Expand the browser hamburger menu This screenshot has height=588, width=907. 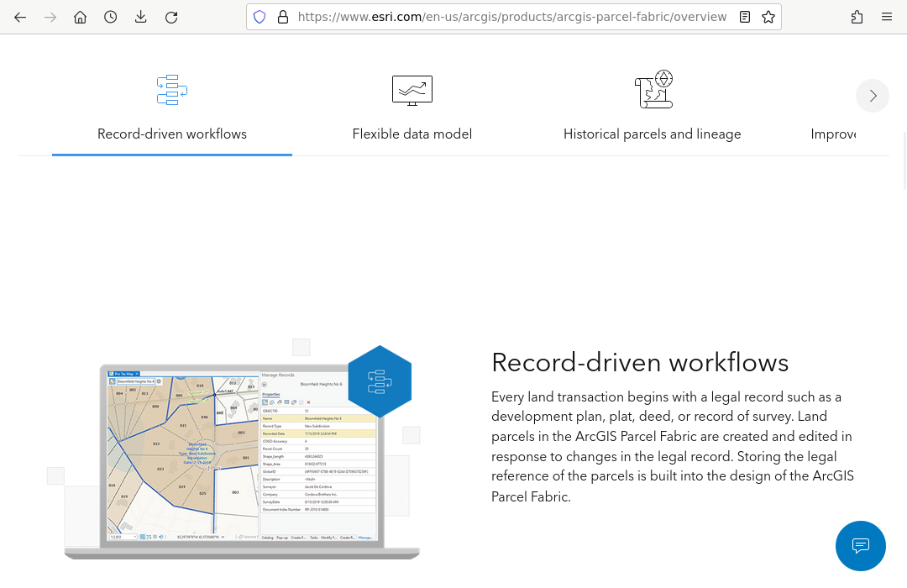(x=887, y=17)
